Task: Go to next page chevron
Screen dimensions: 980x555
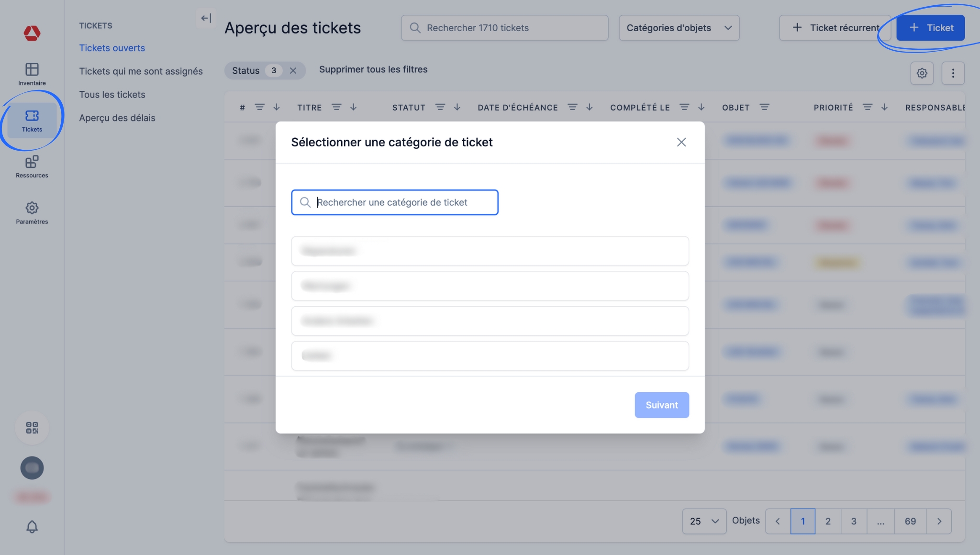Action: [939, 521]
